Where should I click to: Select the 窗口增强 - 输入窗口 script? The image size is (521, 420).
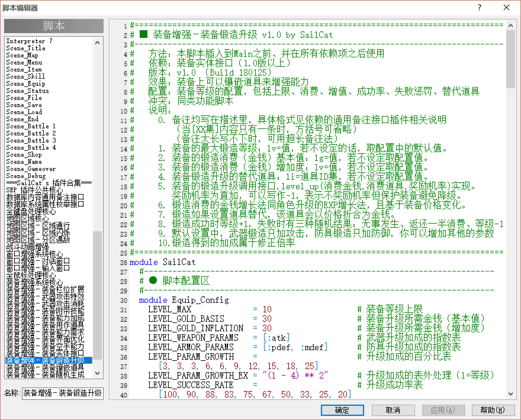(x=38, y=268)
